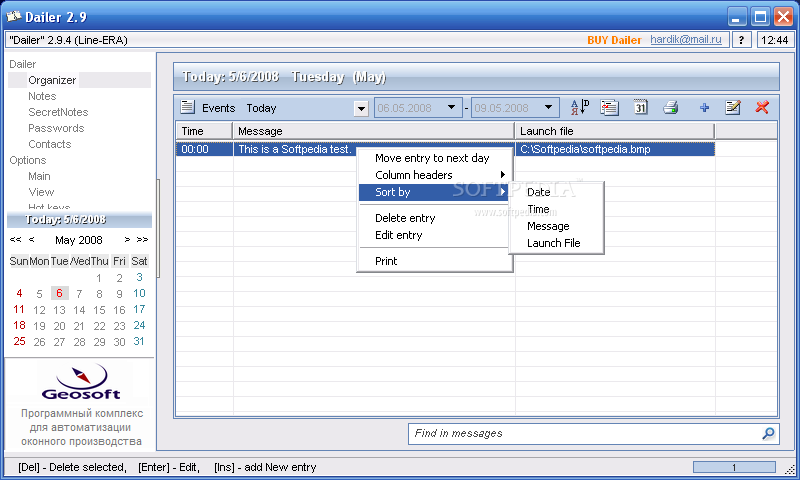
Task: Click the 00:00 time cell
Action: [204, 149]
